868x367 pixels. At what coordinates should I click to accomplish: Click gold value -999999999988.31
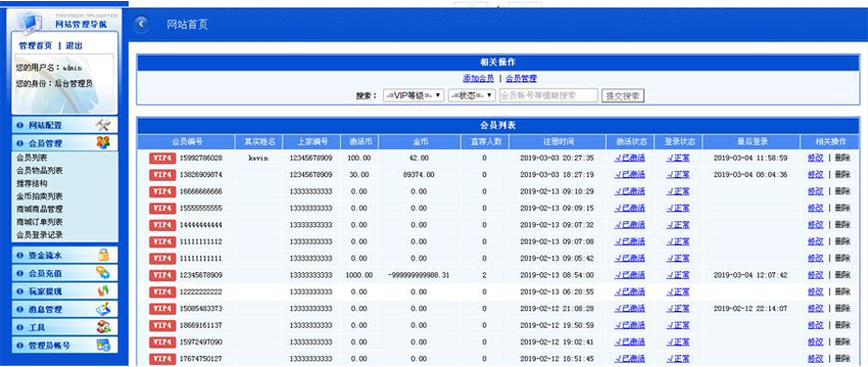pos(418,275)
